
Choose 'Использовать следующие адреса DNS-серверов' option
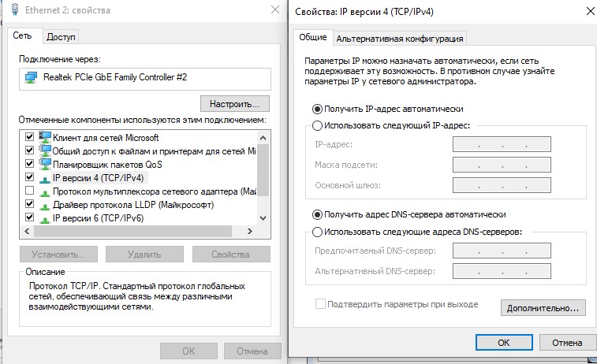tap(318, 232)
